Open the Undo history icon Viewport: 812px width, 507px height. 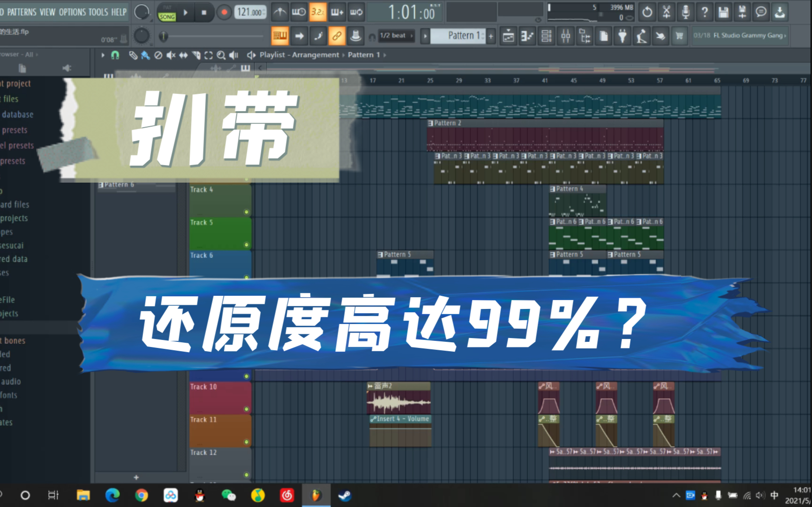tap(647, 12)
